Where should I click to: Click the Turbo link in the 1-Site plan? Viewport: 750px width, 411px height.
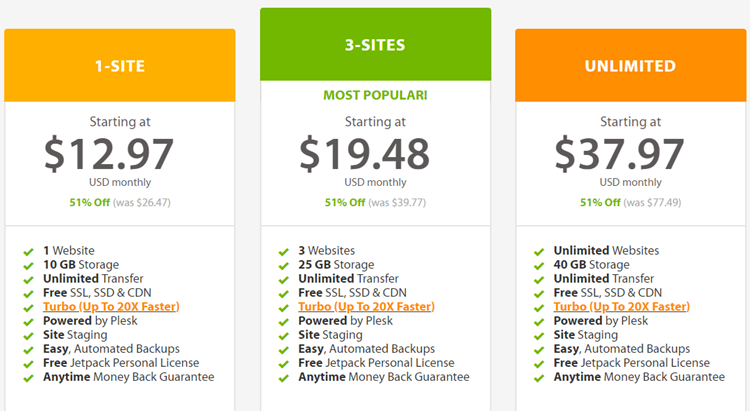point(112,306)
